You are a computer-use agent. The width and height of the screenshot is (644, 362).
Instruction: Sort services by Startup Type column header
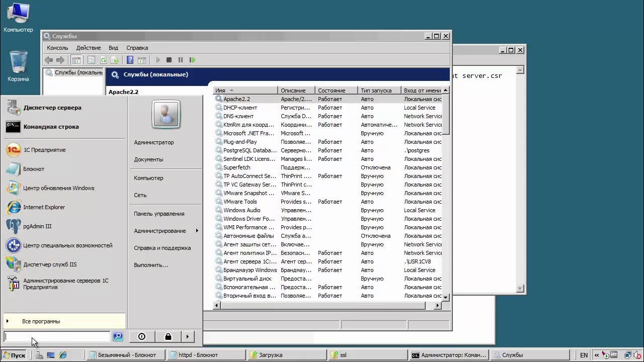[x=379, y=90]
